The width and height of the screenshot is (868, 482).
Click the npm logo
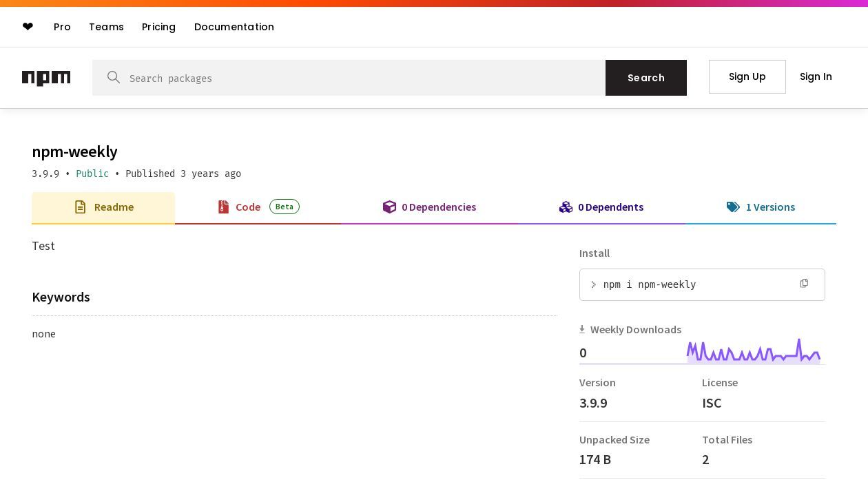[46, 78]
